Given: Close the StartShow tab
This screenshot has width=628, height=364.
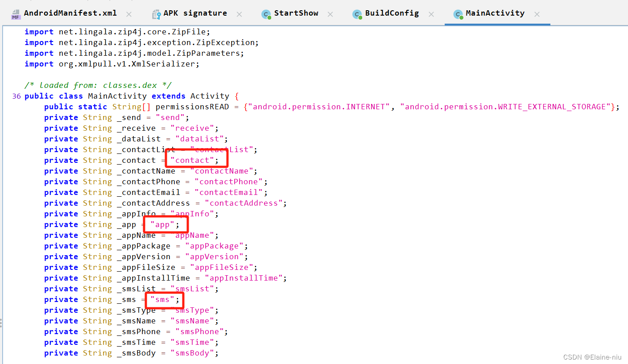Looking at the screenshot, I should click(331, 14).
